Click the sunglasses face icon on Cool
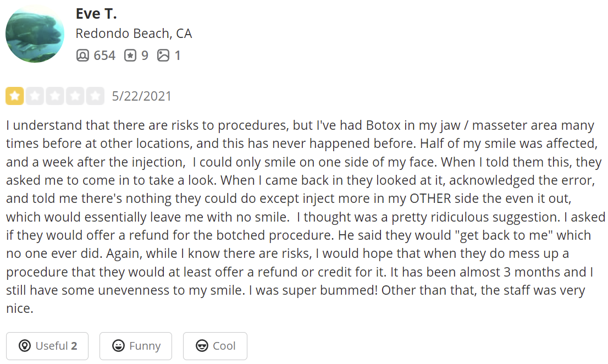The height and width of the screenshot is (364, 608). (202, 346)
